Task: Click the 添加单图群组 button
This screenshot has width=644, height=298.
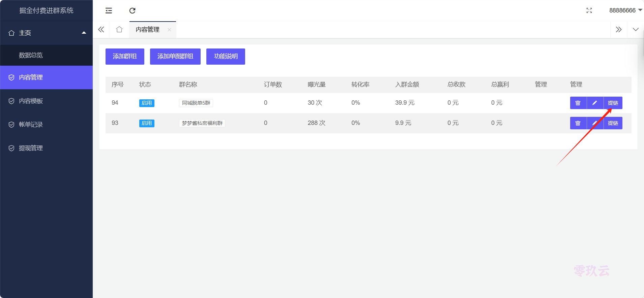Action: pos(175,56)
